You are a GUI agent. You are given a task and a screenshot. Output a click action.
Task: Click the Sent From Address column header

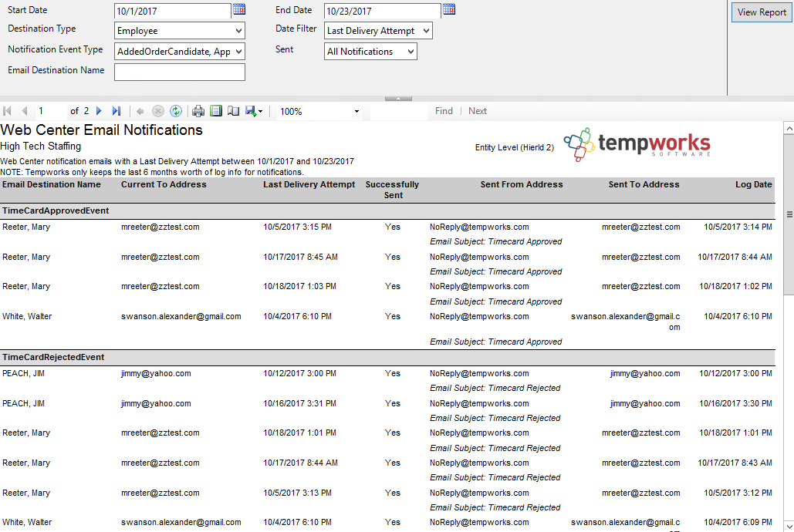(x=522, y=184)
